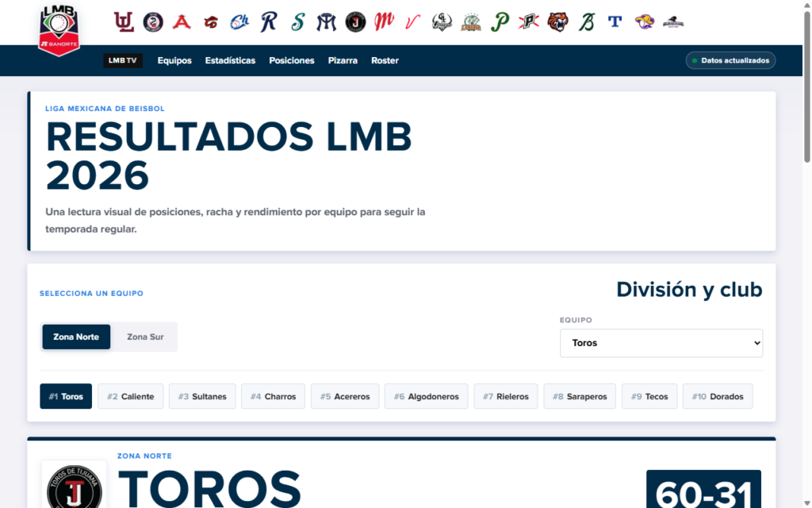
Task: Open the navy R Rieleros logo
Action: click(x=268, y=21)
